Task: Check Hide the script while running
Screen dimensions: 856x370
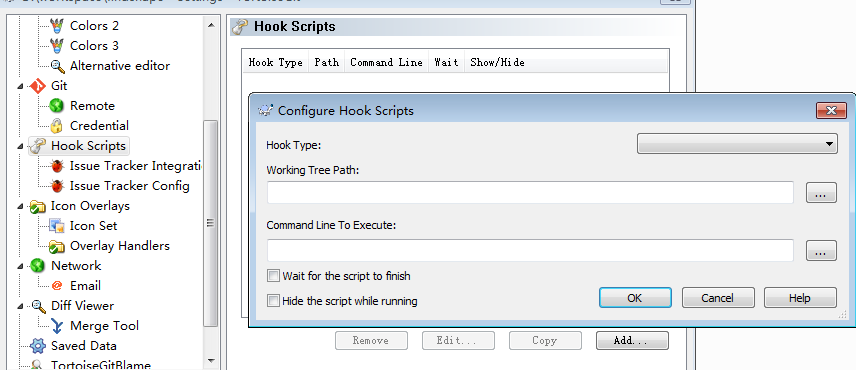Action: (273, 301)
